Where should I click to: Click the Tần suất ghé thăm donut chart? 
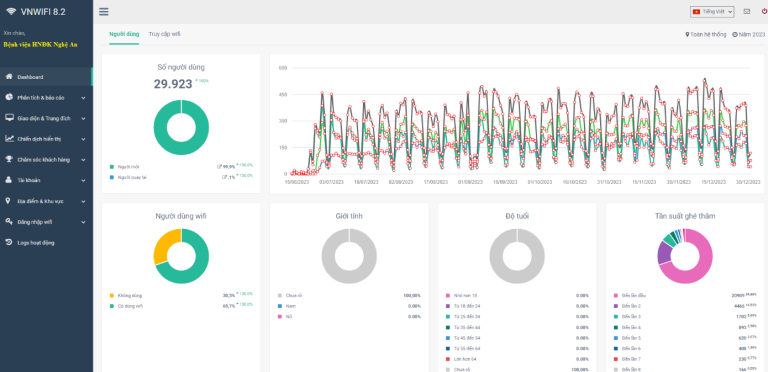coord(685,256)
